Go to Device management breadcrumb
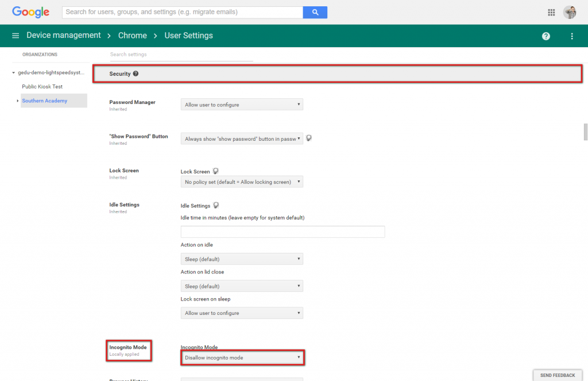Viewport: 588px width, 381px height. [x=63, y=35]
